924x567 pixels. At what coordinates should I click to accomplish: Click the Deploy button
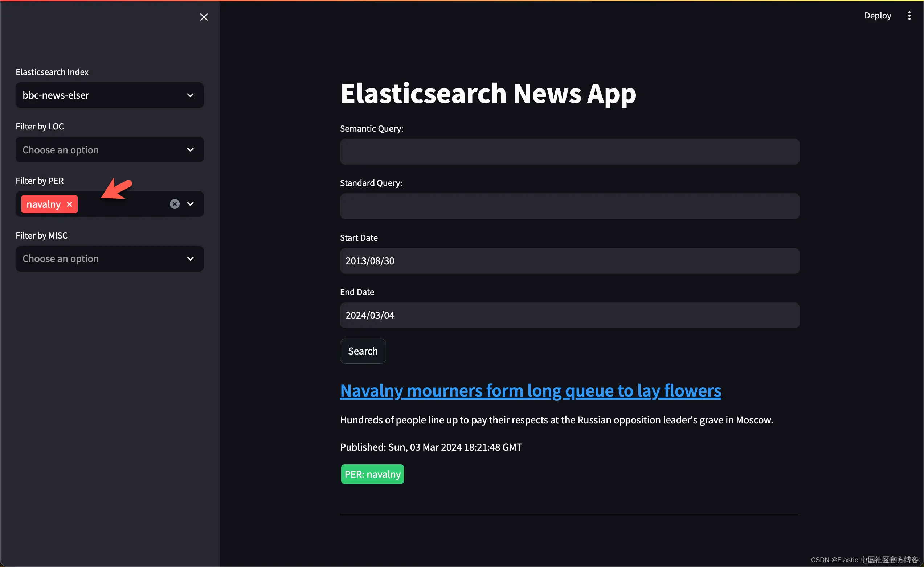pyautogui.click(x=878, y=15)
